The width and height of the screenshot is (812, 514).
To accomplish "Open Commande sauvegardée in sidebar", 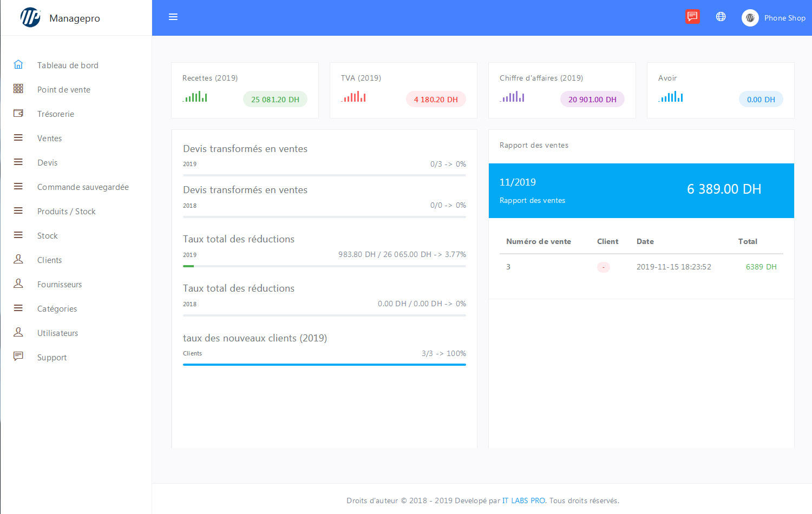I will (x=83, y=187).
